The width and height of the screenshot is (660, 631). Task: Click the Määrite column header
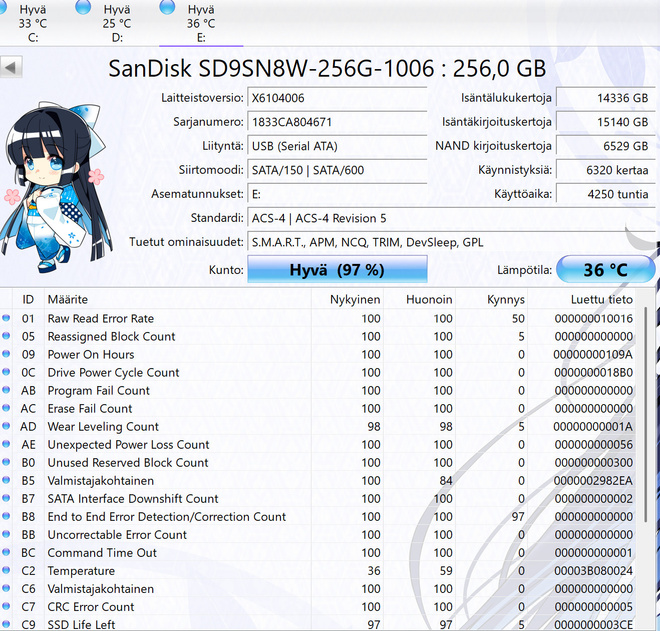tap(178, 299)
